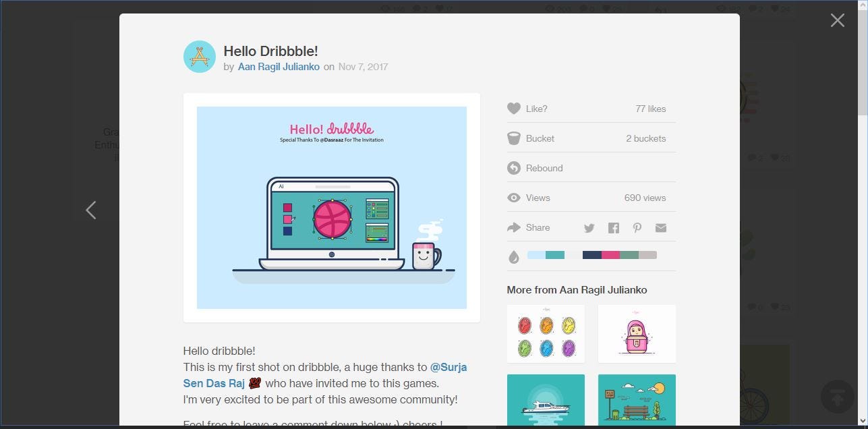Share the shot on Facebook
The width and height of the screenshot is (868, 429).
(x=613, y=228)
